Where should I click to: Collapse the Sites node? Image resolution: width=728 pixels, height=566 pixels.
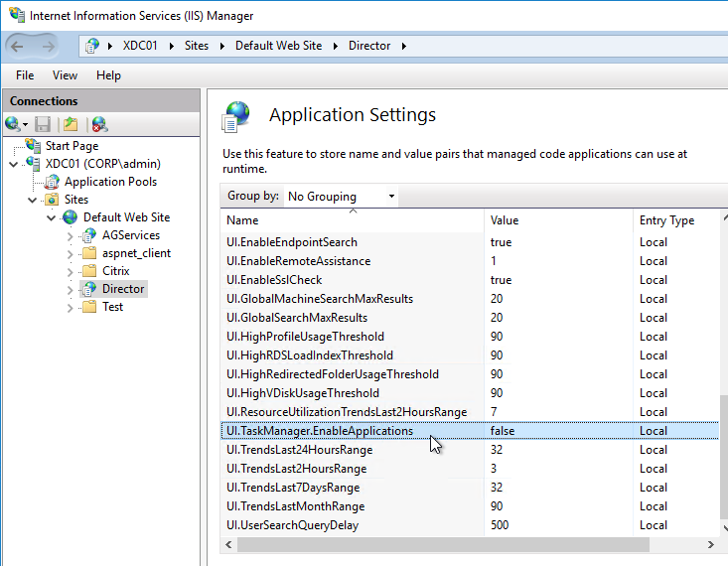point(32,200)
